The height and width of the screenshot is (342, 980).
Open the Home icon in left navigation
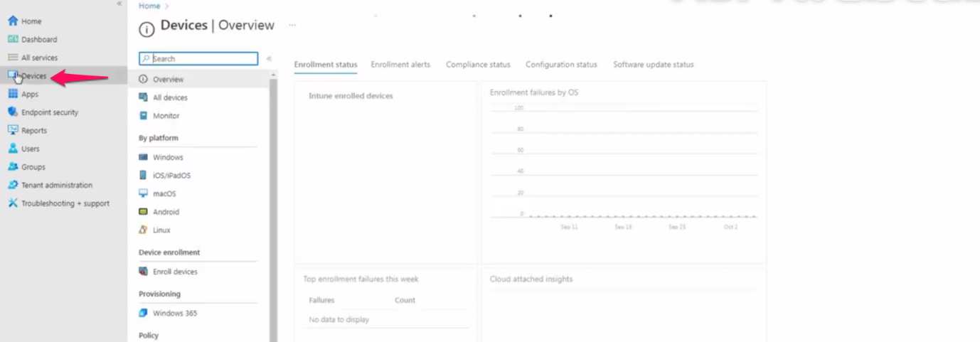pos(12,21)
